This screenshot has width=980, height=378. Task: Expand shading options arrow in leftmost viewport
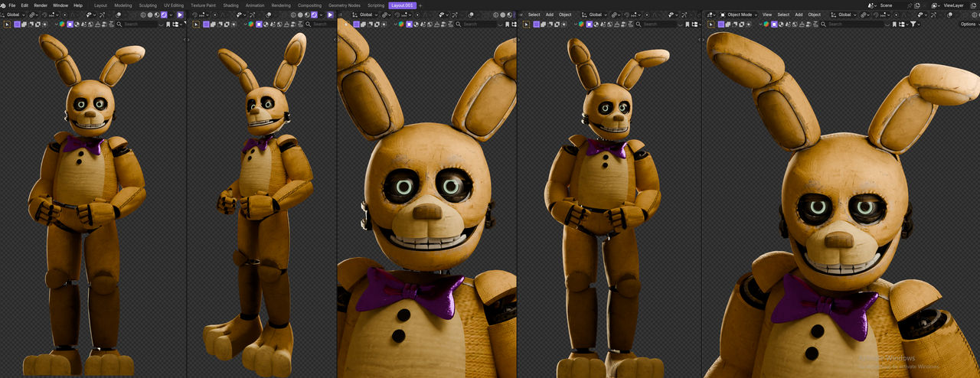tap(171, 15)
